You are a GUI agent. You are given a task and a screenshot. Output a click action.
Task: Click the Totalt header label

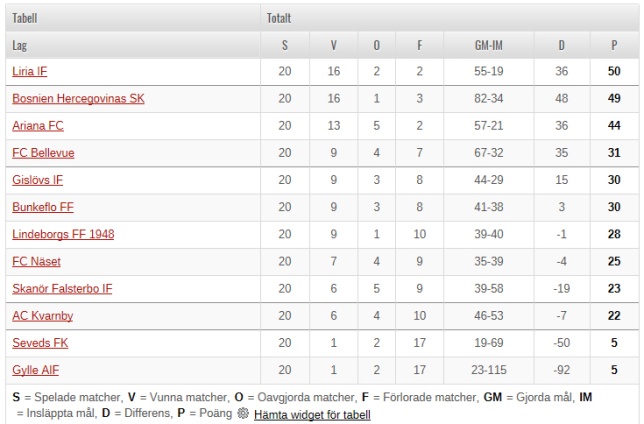tap(279, 18)
